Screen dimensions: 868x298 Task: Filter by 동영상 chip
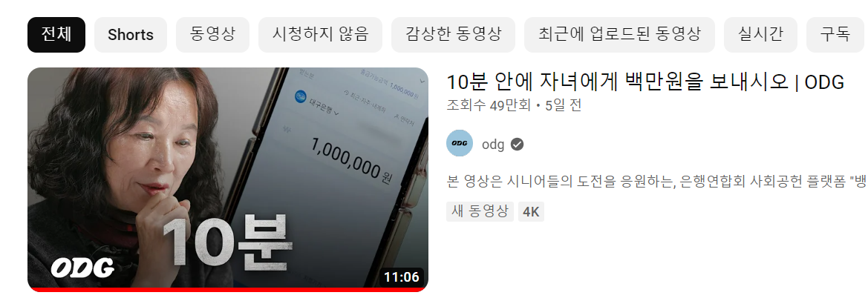212,35
